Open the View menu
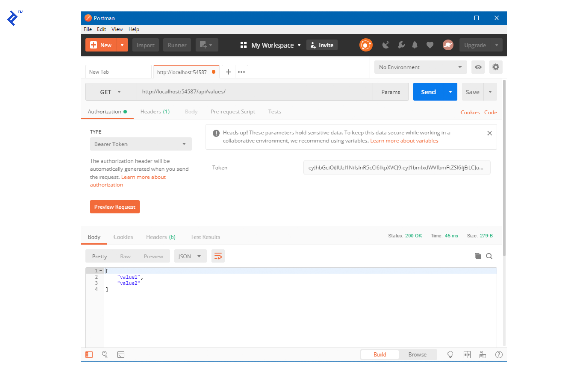This screenshot has height=373, width=588. [117, 29]
